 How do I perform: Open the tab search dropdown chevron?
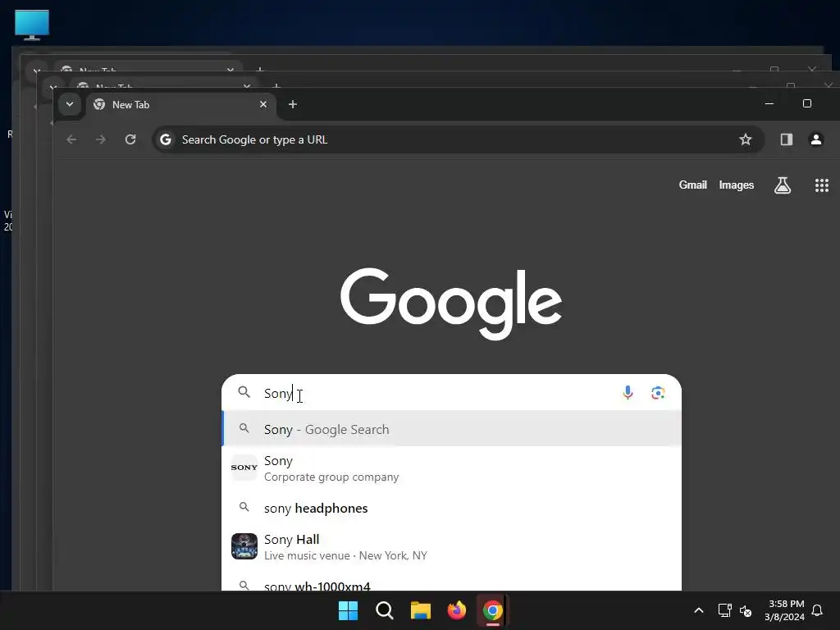(x=70, y=104)
